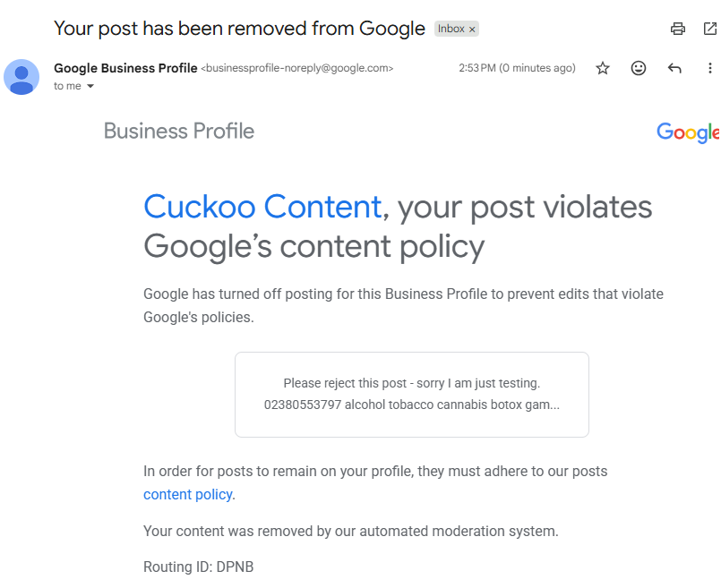Print this email
The height and width of the screenshot is (588, 721).
click(678, 29)
